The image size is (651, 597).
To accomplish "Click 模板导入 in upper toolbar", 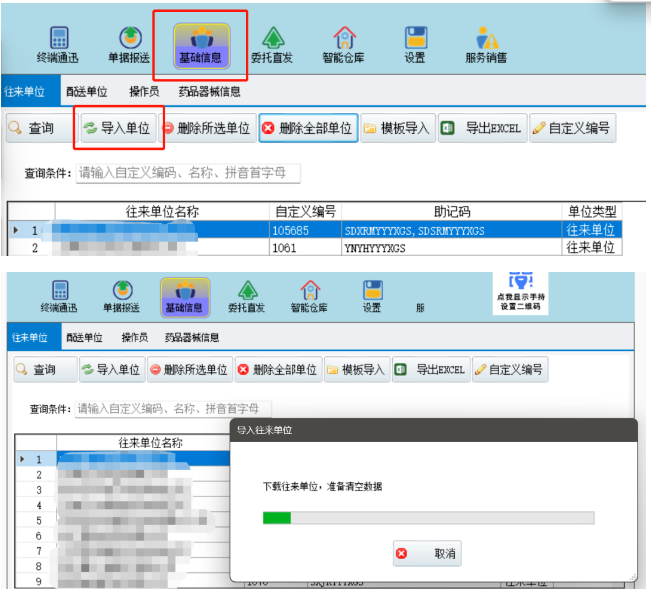I will click(x=398, y=128).
